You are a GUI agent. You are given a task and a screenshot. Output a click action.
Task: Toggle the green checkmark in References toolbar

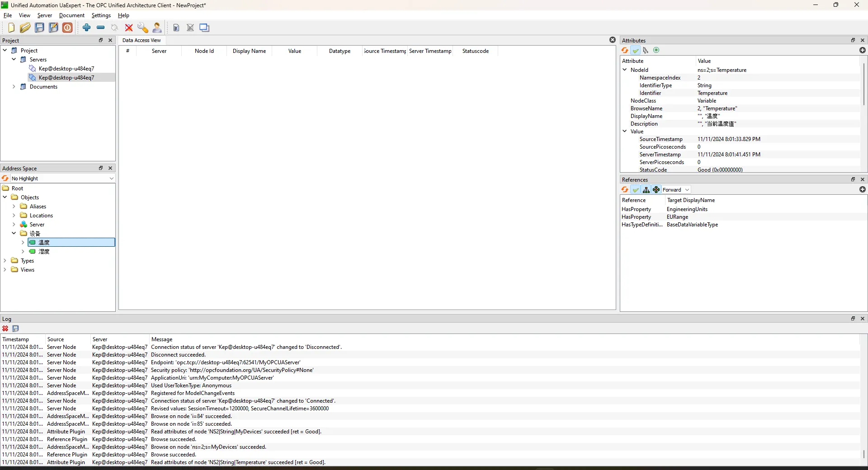click(x=636, y=190)
